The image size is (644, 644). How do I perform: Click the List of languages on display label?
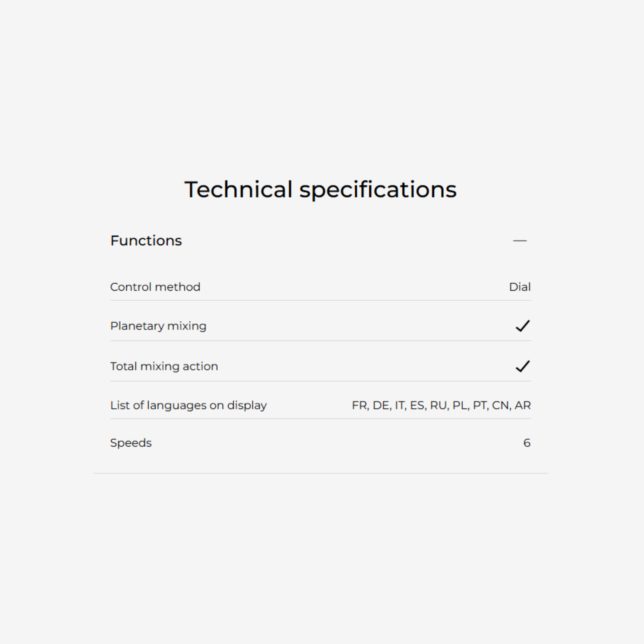point(188,405)
